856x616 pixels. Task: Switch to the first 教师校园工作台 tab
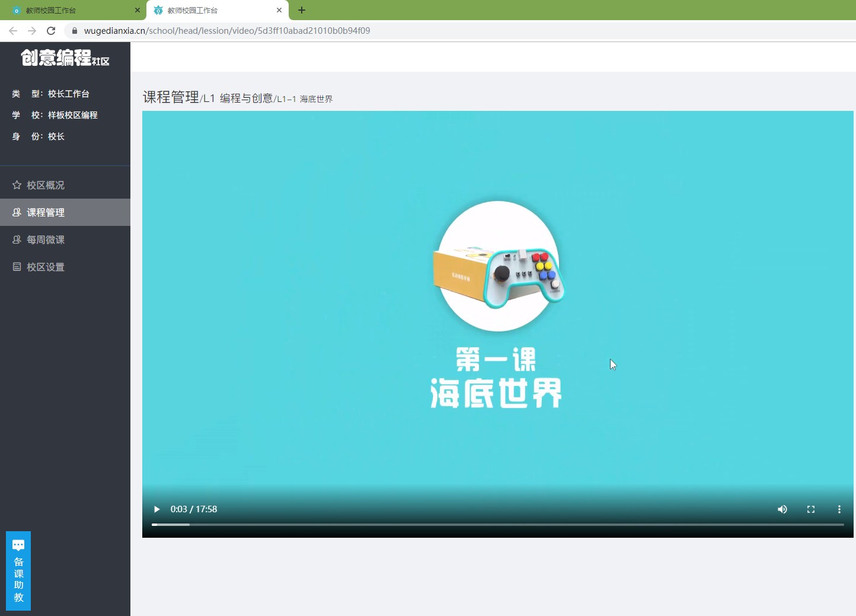73,10
